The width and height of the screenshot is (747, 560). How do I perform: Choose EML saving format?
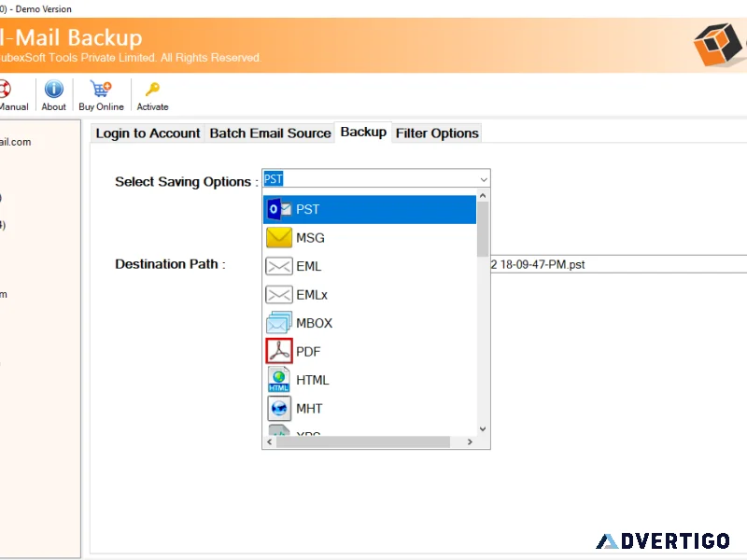(x=370, y=266)
